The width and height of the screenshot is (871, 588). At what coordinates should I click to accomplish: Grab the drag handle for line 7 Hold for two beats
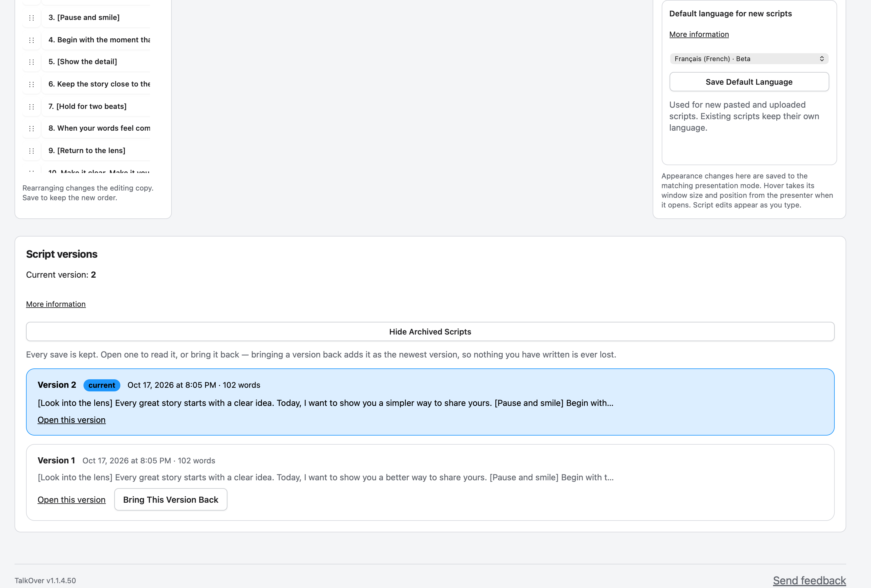[x=31, y=107]
